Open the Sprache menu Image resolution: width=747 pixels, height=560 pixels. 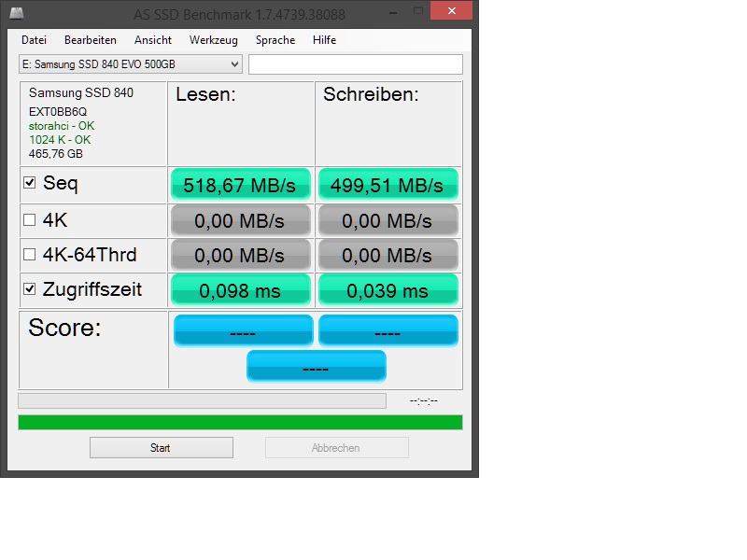point(275,40)
